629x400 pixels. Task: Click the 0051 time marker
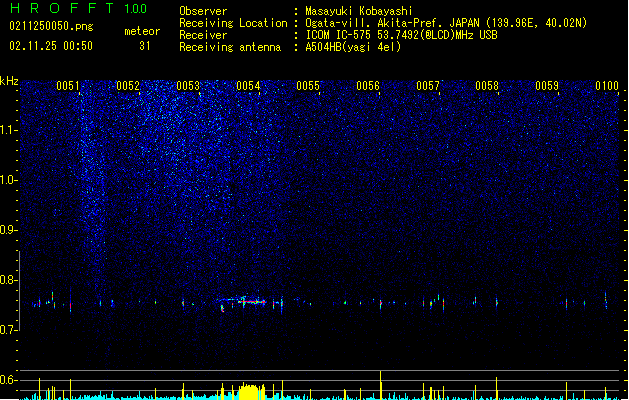pos(68,86)
